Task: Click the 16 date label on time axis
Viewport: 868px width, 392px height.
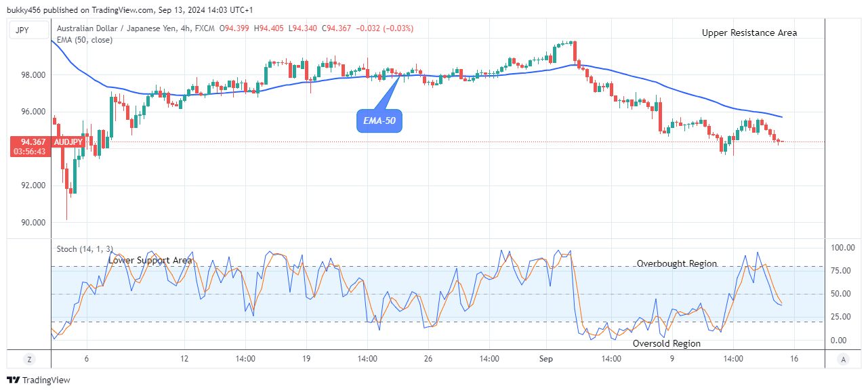Action: point(793,359)
